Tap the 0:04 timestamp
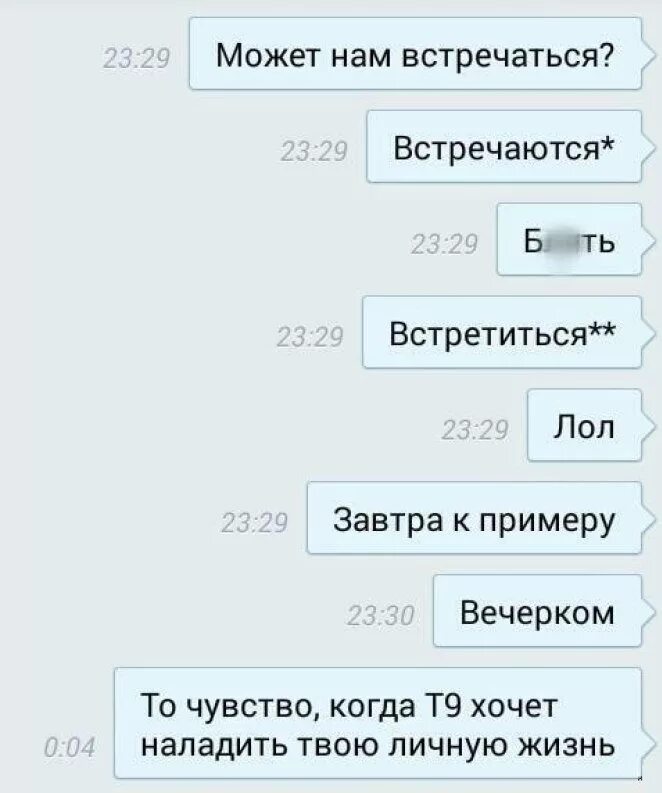The height and width of the screenshot is (793, 662). pyautogui.click(x=70, y=746)
